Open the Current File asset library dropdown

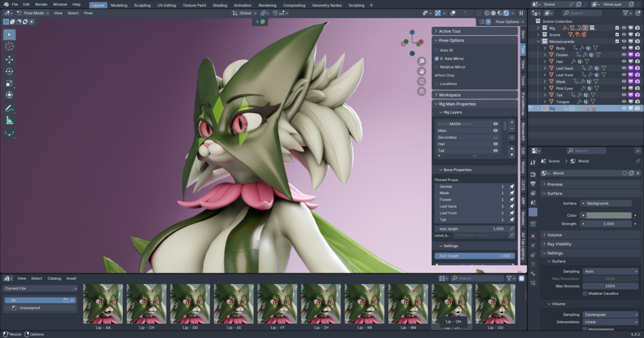(x=40, y=288)
